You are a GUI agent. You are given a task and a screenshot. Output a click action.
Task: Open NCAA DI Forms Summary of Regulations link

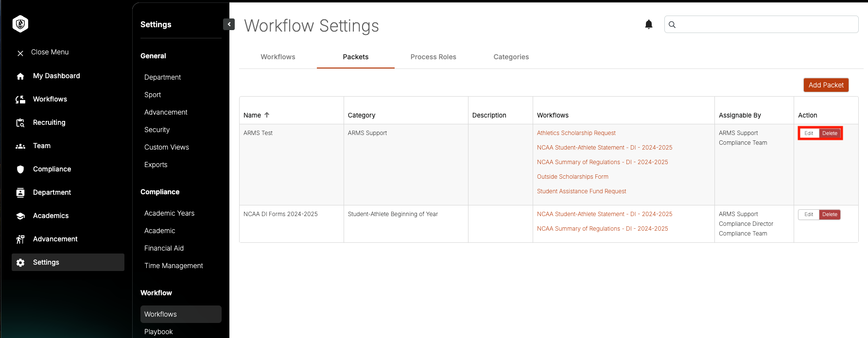pyautogui.click(x=603, y=229)
